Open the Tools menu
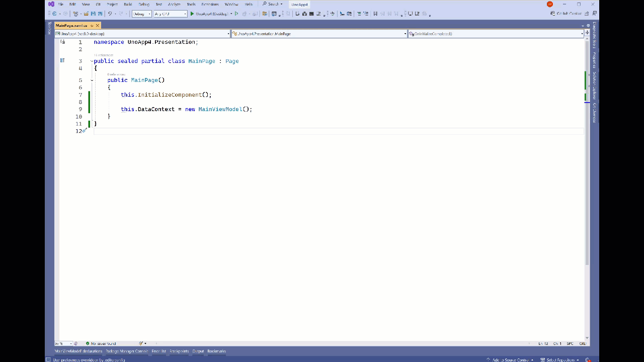 coord(191,4)
